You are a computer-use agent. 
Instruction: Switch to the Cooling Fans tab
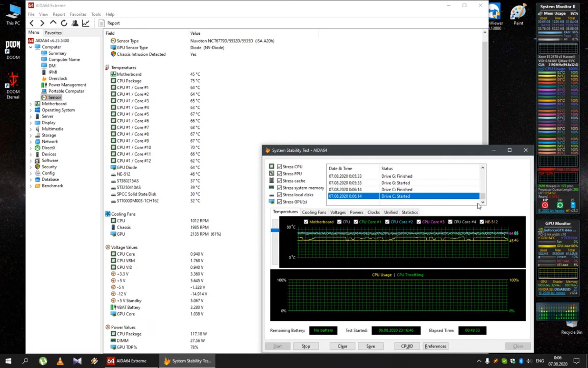[314, 212]
